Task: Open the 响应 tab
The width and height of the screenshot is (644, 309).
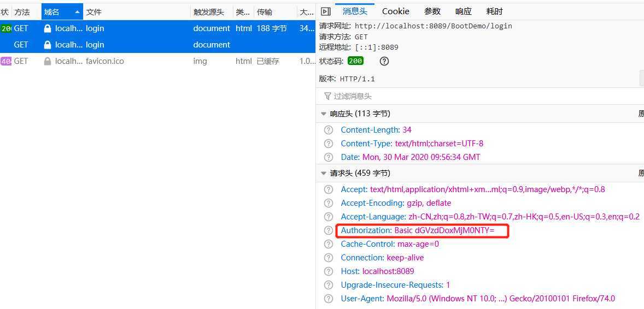Action: click(463, 11)
